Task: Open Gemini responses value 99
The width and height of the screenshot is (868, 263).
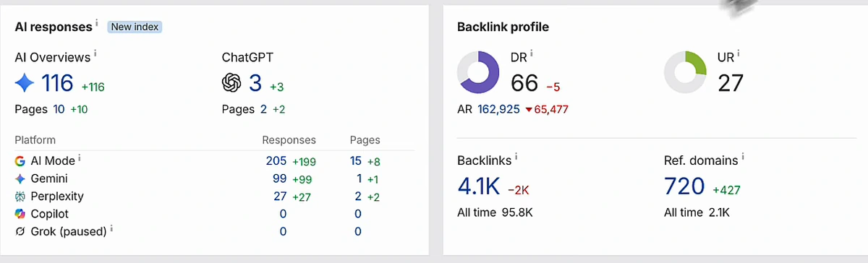Action: point(280,178)
